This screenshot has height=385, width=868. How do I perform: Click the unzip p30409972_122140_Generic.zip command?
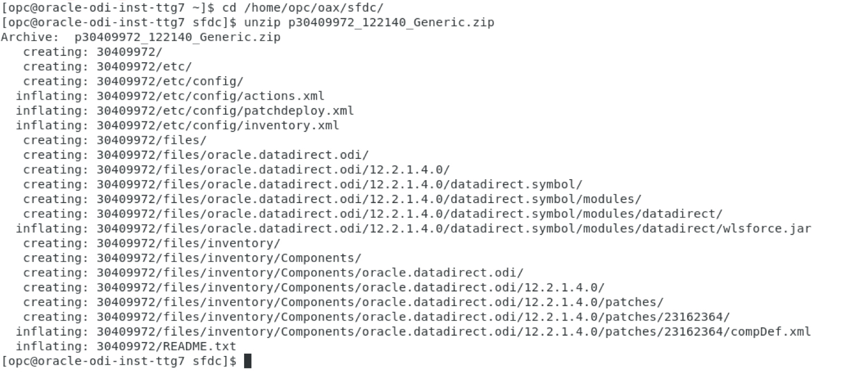pyautogui.click(x=369, y=22)
